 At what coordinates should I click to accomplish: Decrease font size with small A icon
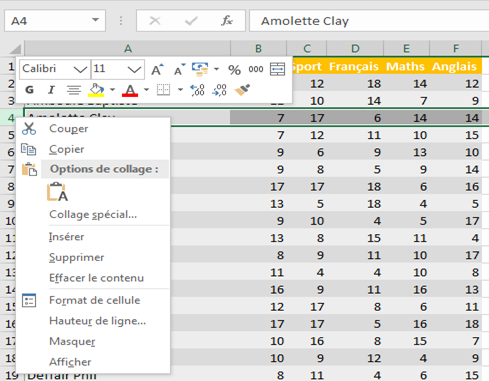pos(180,69)
